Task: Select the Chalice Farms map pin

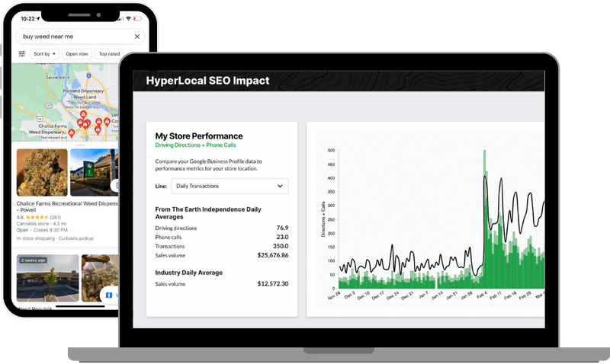Action: coord(71,133)
